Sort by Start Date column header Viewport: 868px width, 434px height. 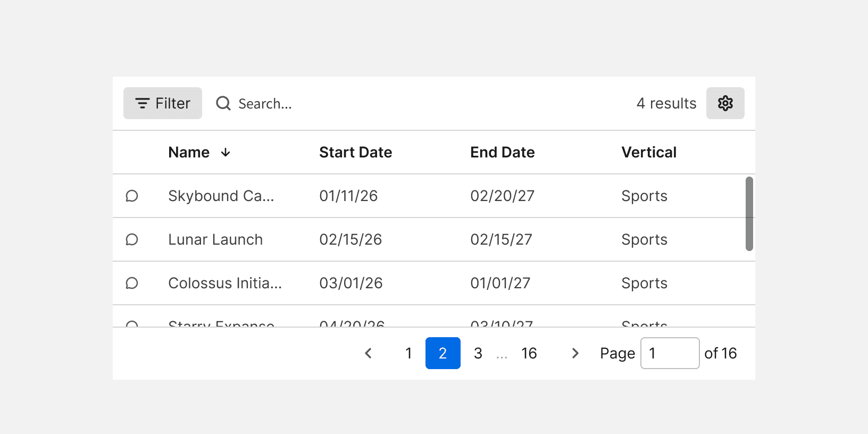coord(355,153)
